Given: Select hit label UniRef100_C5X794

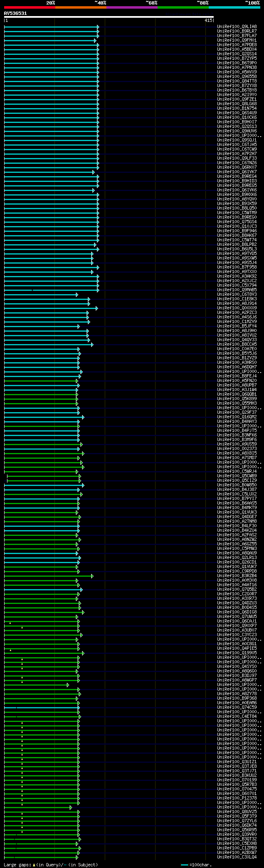Looking at the screenshot, I should (237, 285).
